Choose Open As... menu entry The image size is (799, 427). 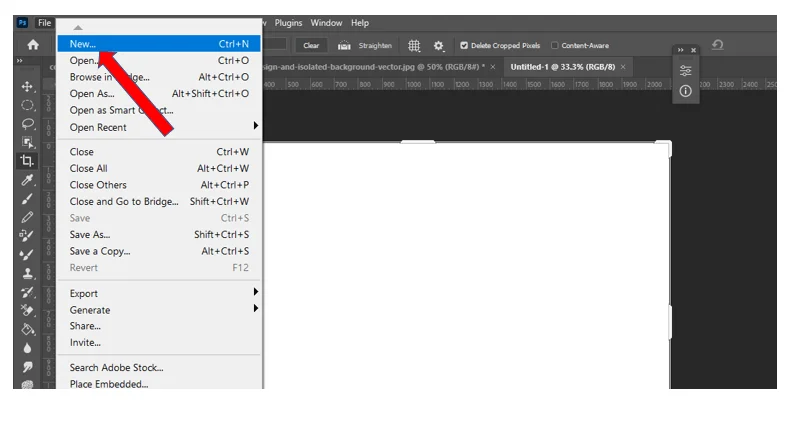coord(159,94)
